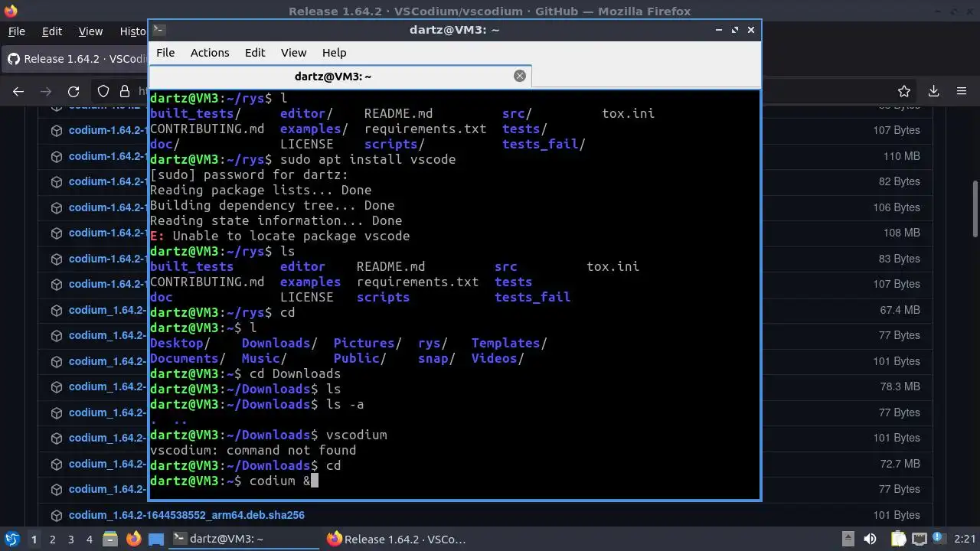Click the notification tray icon
Image resolution: width=980 pixels, height=551 pixels.
tap(939, 539)
